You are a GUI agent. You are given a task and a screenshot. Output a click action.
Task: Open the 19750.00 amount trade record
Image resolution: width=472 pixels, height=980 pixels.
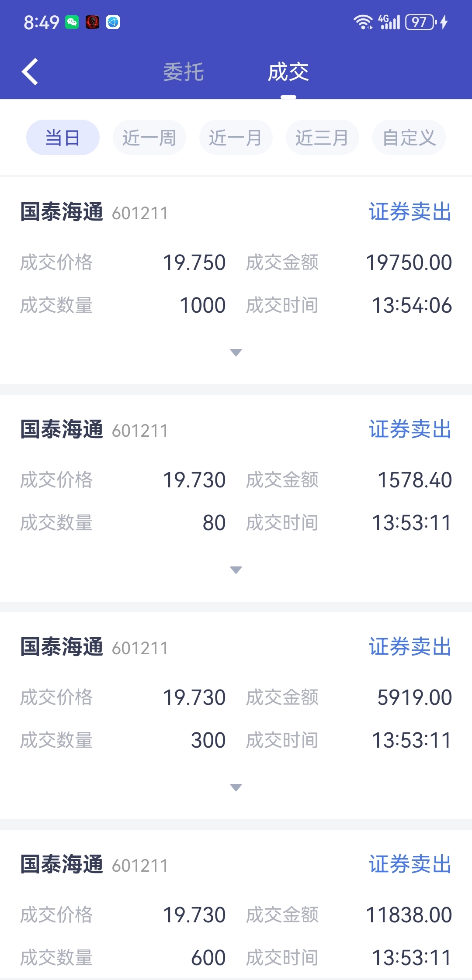pos(236,280)
